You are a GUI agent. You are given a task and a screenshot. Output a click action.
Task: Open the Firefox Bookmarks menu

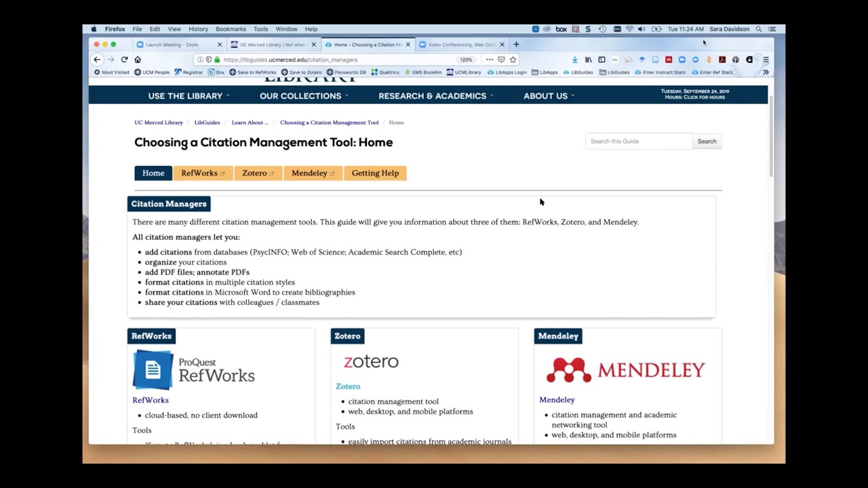(231, 29)
